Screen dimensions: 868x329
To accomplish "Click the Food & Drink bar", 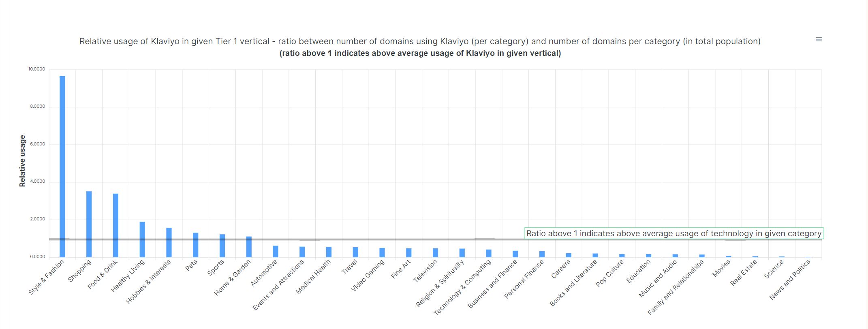I will 116,226.
